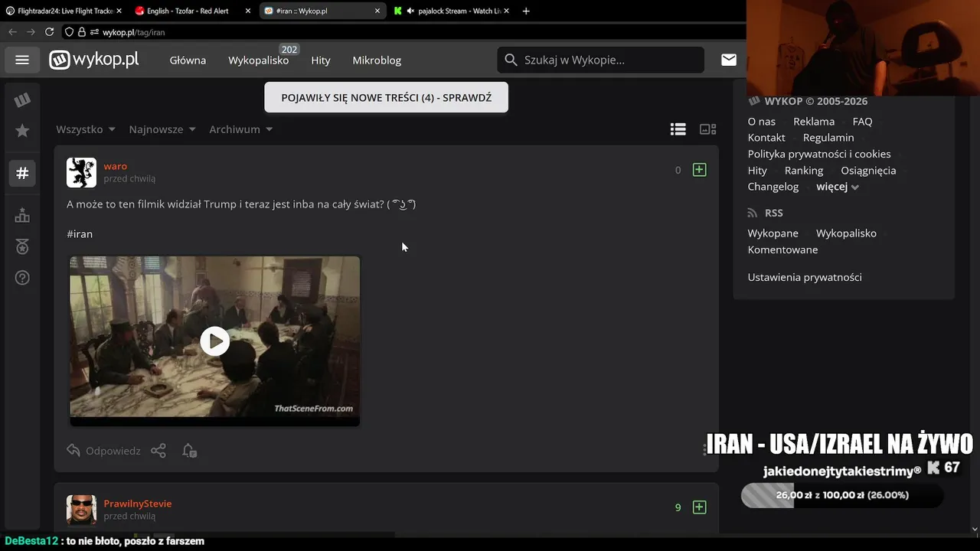The image size is (980, 551).
Task: Click the page scrollbar down arrow
Action: point(974,528)
